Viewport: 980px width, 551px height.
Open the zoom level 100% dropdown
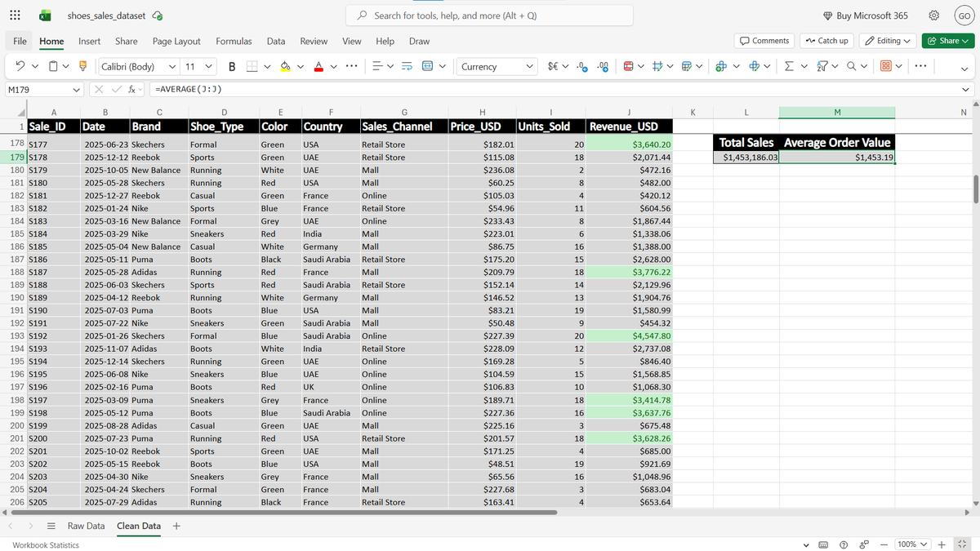coord(914,544)
